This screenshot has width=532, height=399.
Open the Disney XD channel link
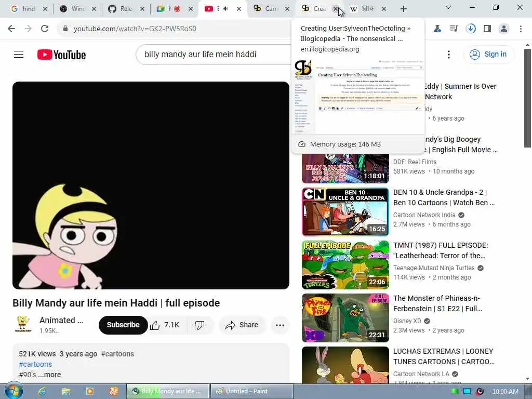[x=407, y=321]
